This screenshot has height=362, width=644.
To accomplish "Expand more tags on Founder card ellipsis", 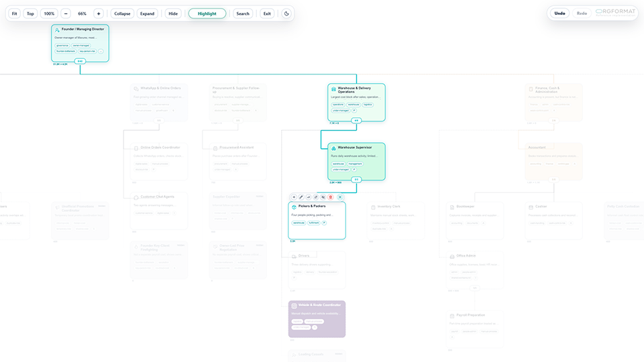I will pyautogui.click(x=101, y=52).
